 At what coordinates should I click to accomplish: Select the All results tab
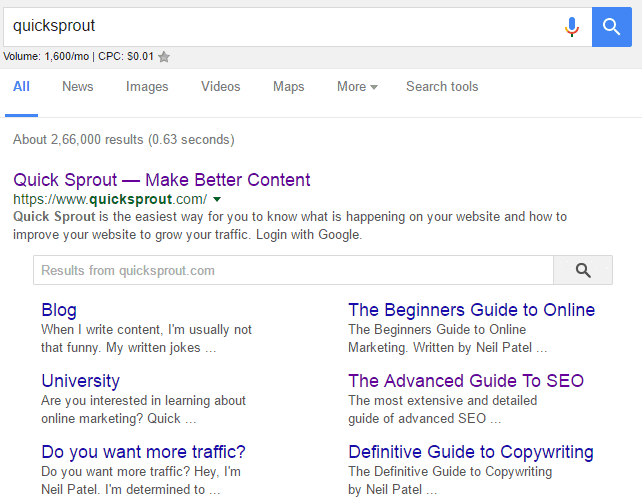[21, 86]
